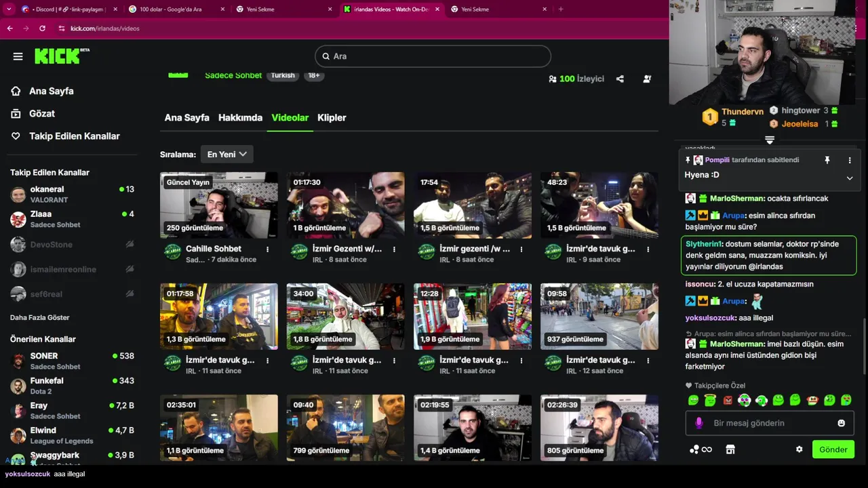Screen dimensions: 868x488
Task: Click the 18+ tag
Action: [313, 75]
